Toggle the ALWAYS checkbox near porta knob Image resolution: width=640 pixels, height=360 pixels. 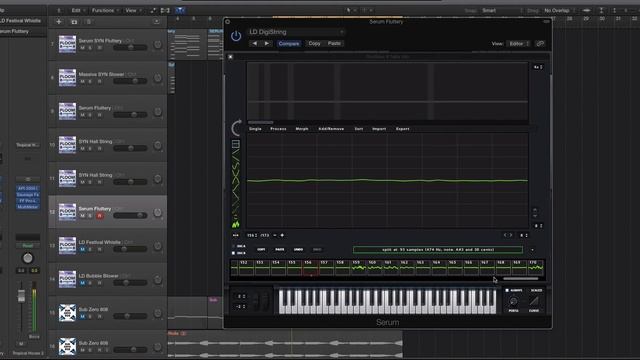coord(507,290)
